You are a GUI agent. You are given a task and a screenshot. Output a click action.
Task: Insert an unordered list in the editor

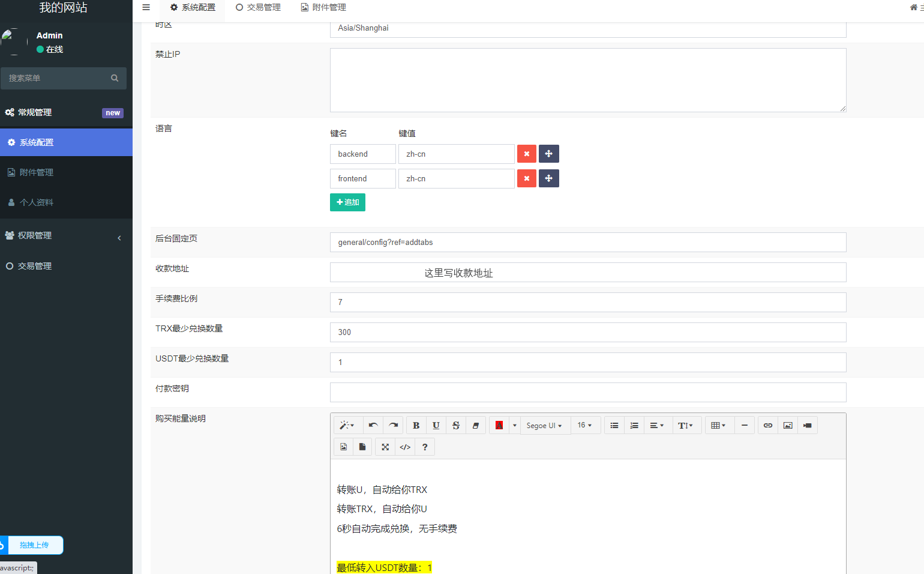(x=614, y=425)
